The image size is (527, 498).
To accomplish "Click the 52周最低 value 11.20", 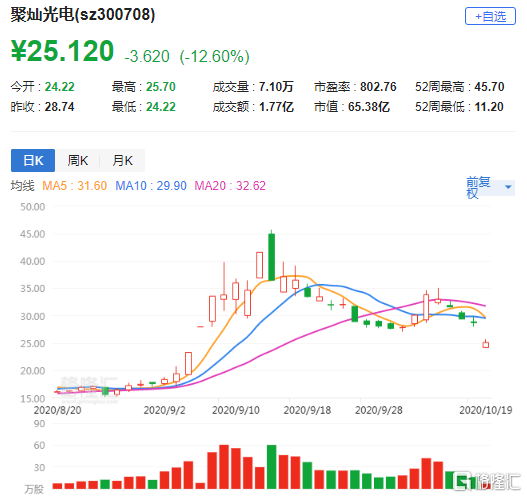I will pyautogui.click(x=489, y=107).
